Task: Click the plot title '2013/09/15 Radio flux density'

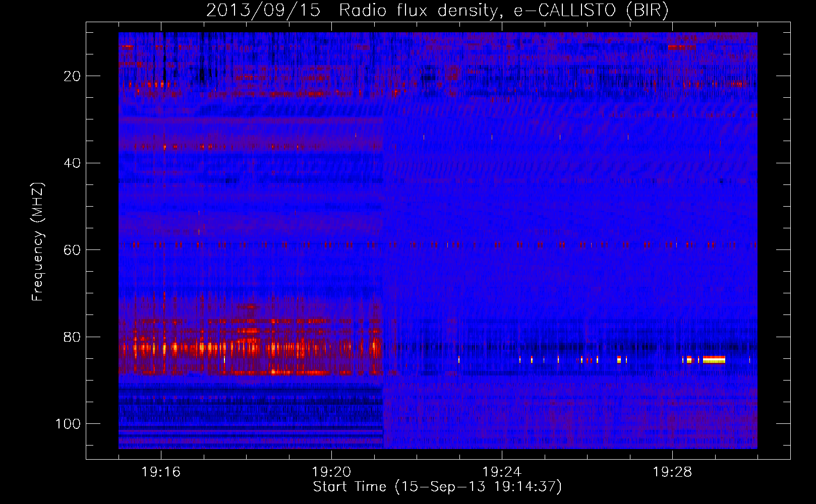Action: 437,10
